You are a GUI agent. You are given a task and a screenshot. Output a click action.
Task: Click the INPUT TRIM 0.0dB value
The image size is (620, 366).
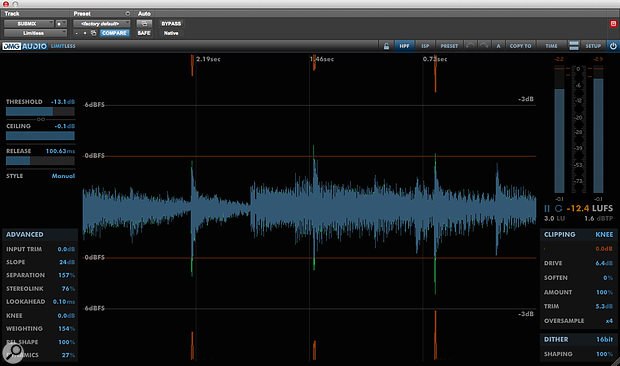[66, 249]
